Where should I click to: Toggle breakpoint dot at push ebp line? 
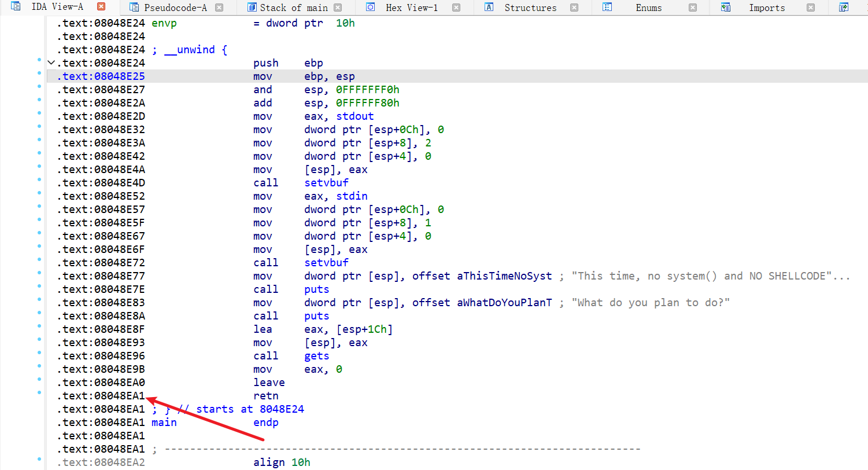click(39, 60)
